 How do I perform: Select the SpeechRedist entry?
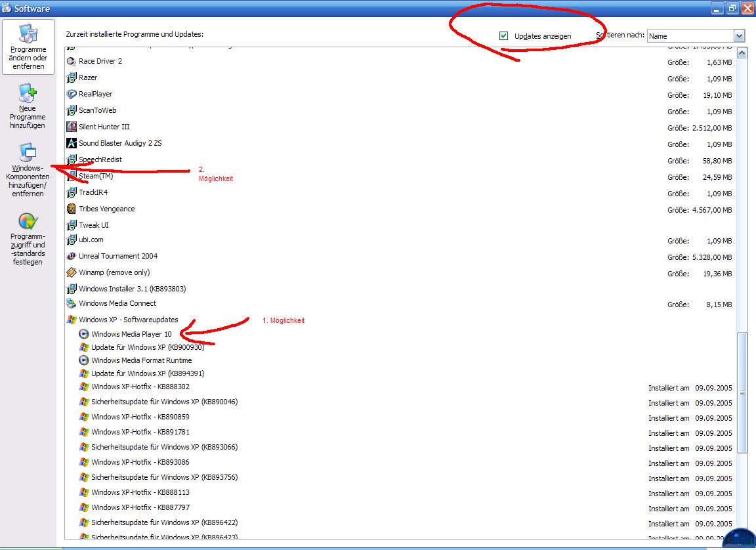[100, 159]
